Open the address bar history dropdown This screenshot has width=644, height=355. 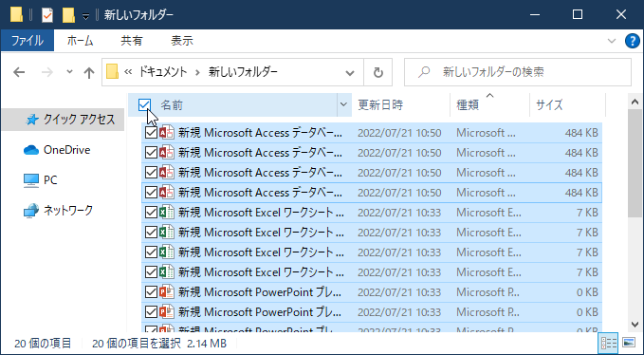(x=350, y=73)
